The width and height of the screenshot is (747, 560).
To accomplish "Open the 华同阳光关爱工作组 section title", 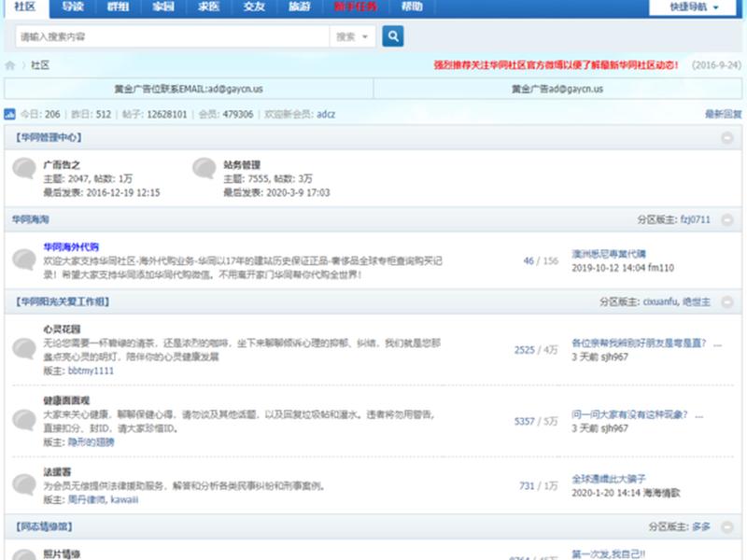I will coord(62,301).
